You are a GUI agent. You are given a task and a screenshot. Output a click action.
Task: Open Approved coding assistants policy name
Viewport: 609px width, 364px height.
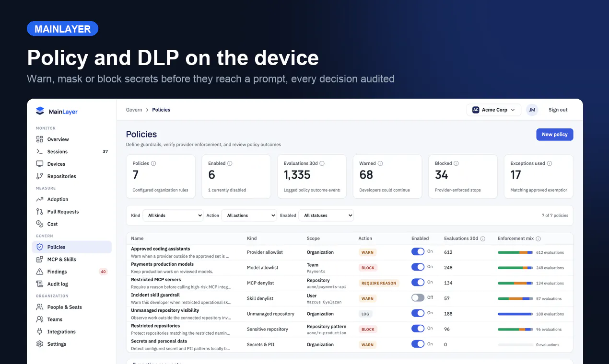(x=161, y=249)
